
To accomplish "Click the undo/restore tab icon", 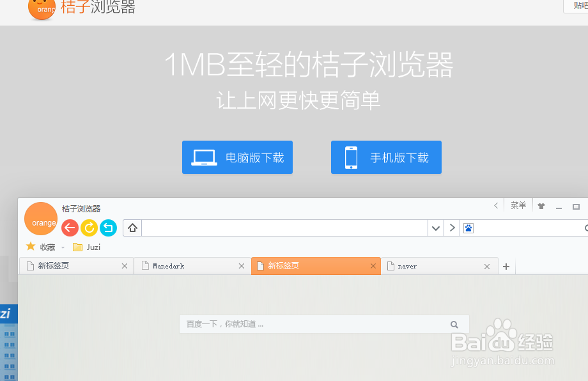I will (x=107, y=228).
